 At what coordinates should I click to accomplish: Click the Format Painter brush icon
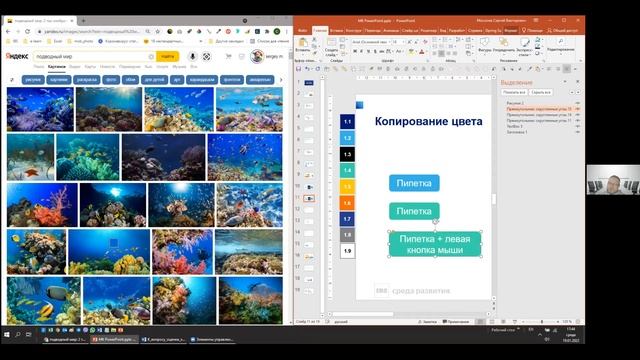[314, 53]
